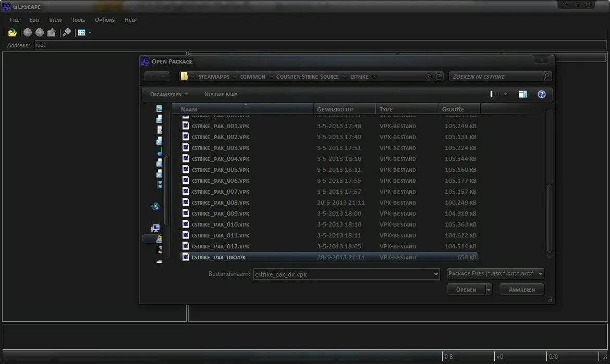This screenshot has height=364, width=610.
Task: Click the Bestandsnaam filename input field
Action: click(x=343, y=274)
